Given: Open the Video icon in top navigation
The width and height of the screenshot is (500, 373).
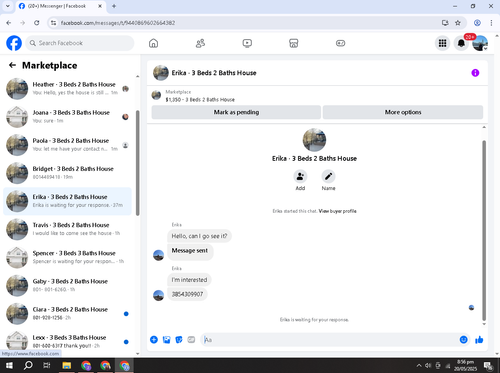Looking at the screenshot, I should pyautogui.click(x=247, y=43).
